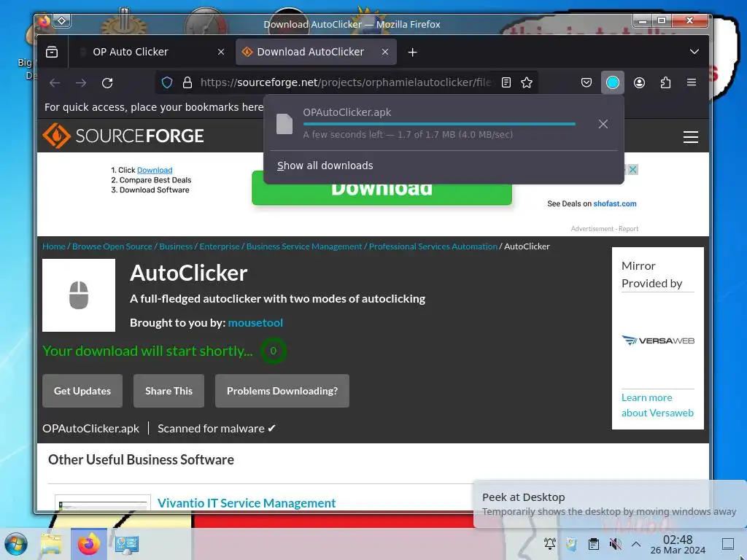This screenshot has height=560, width=747.
Task: Toggle reader view icon
Action: 506,82
